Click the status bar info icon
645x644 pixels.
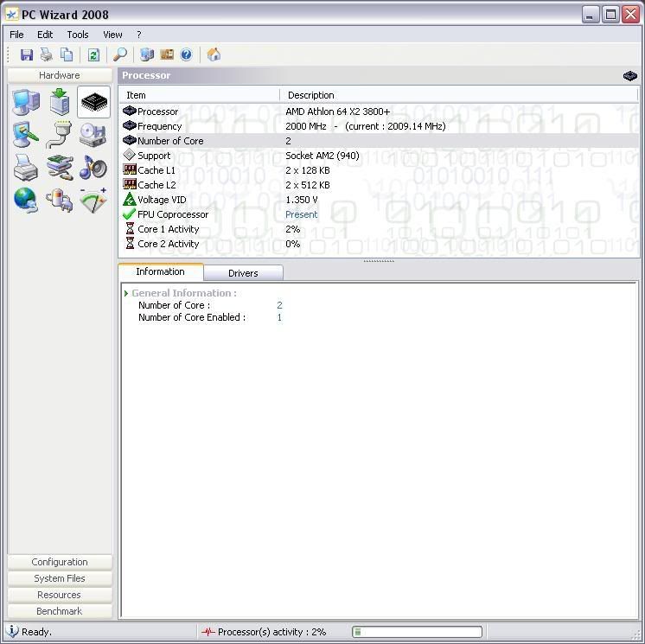13,631
